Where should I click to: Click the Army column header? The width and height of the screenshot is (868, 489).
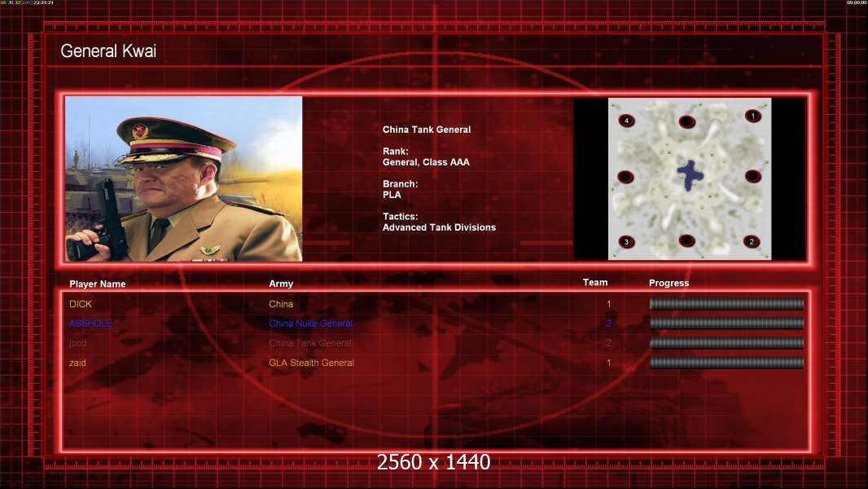click(x=281, y=284)
